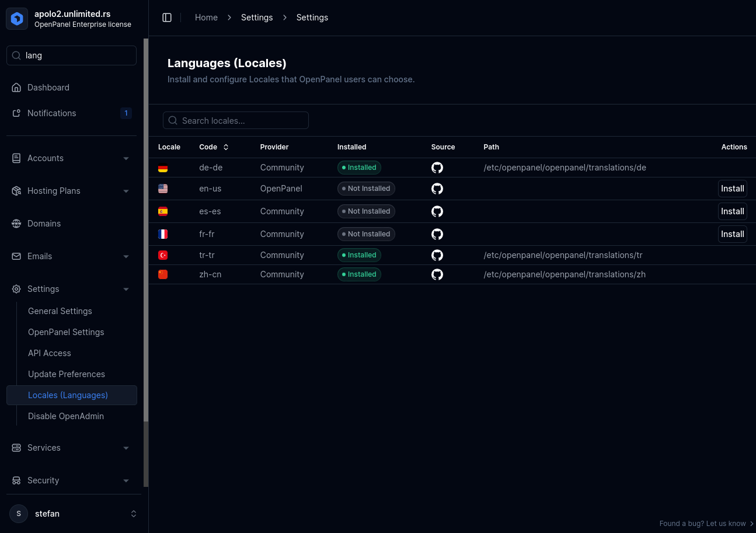Viewport: 756px width, 533px height.
Task: Open OpenPanel Settings page
Action: 66,332
